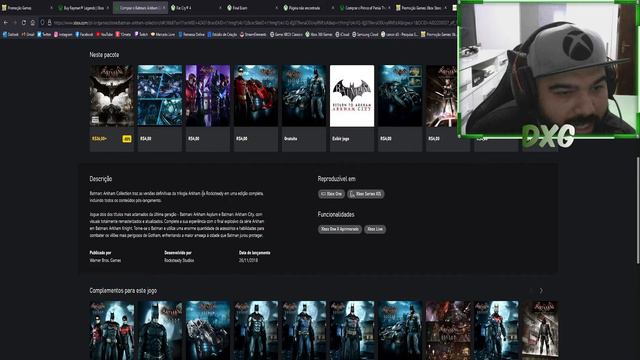Open the white Return to Arkham City cover

pos(352,96)
